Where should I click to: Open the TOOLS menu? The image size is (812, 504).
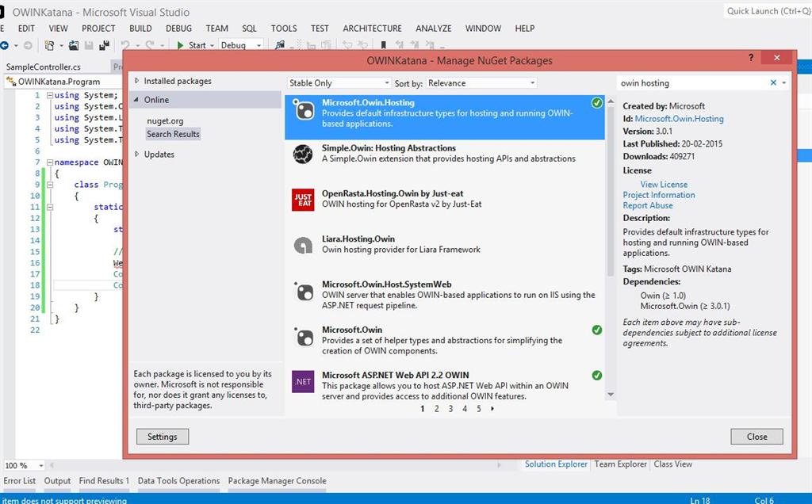[x=284, y=29]
